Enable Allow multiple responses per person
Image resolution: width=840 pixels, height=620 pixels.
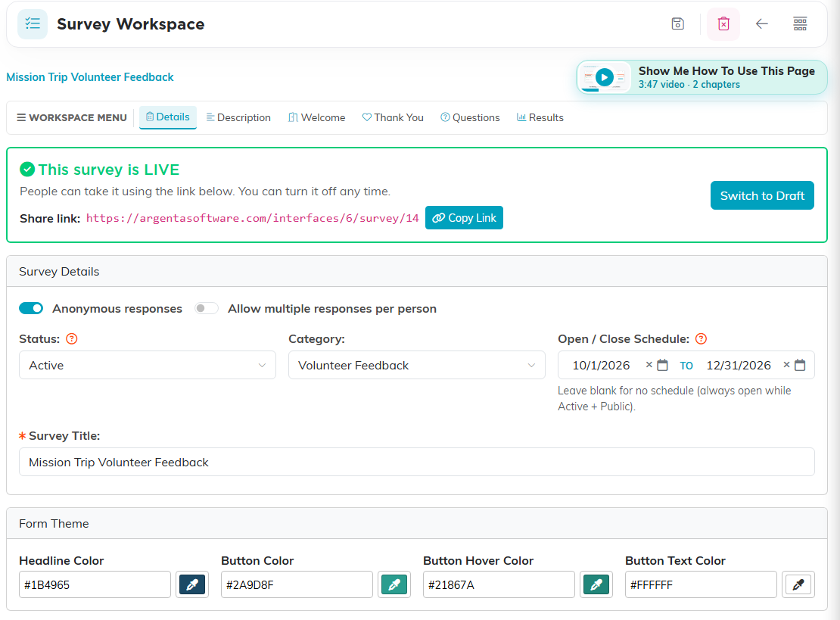(x=207, y=308)
